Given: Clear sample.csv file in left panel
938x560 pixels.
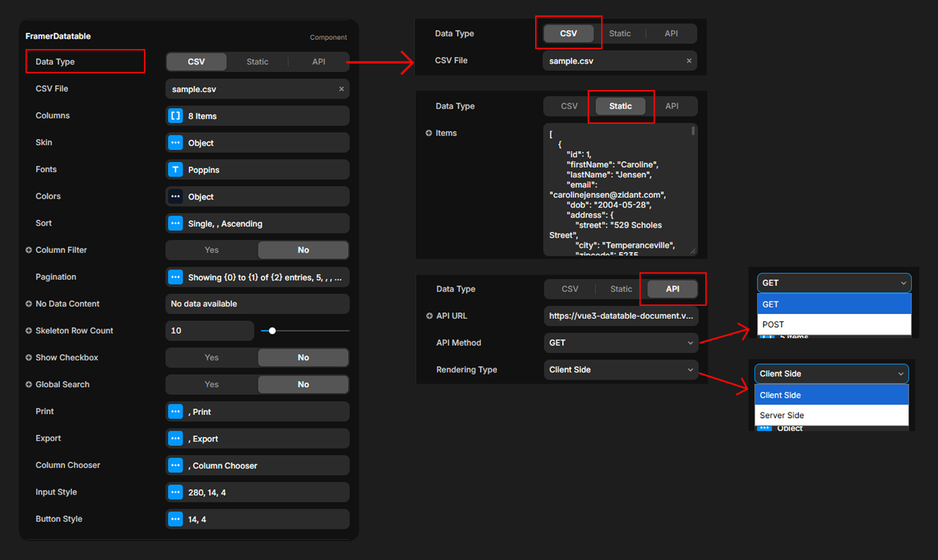Looking at the screenshot, I should pos(341,89).
